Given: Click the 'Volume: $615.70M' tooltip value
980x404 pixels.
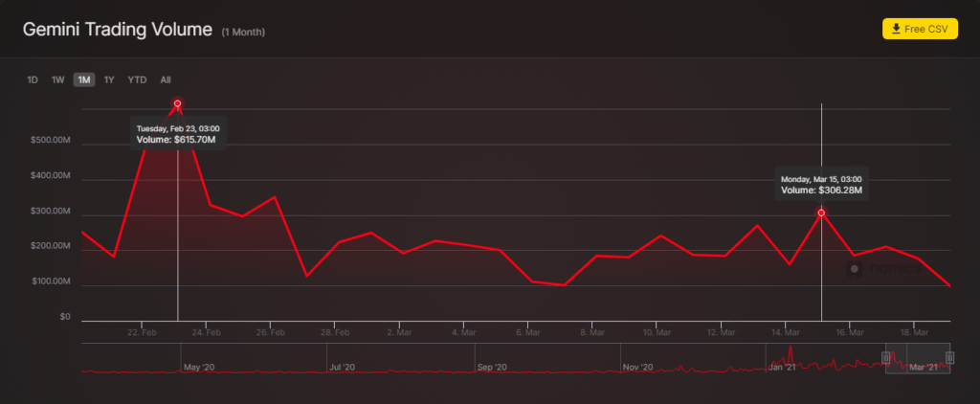Looking at the screenshot, I should 176,140.
